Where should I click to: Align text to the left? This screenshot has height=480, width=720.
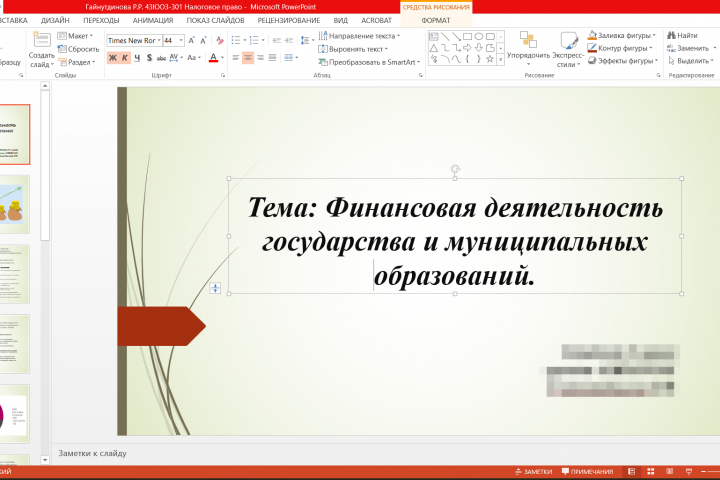click(236, 58)
